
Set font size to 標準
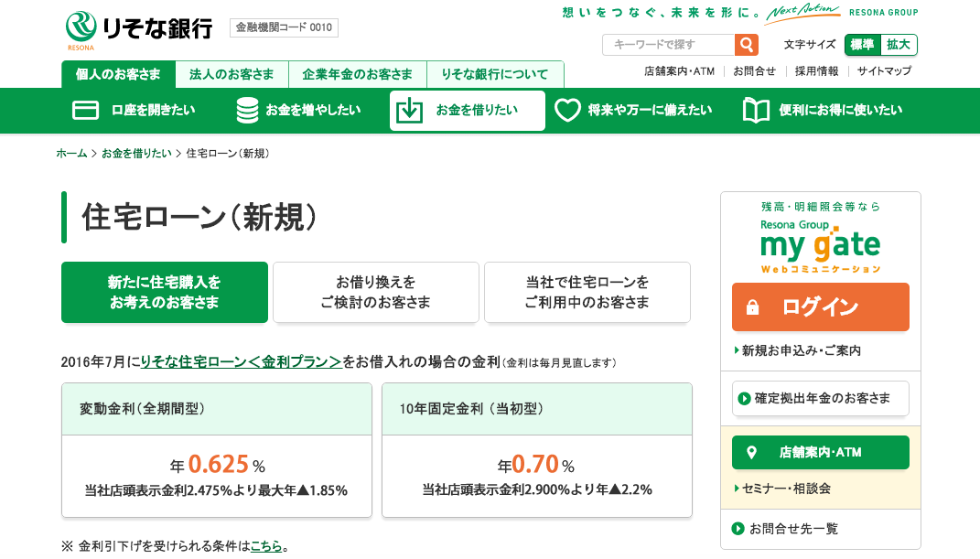click(x=862, y=45)
